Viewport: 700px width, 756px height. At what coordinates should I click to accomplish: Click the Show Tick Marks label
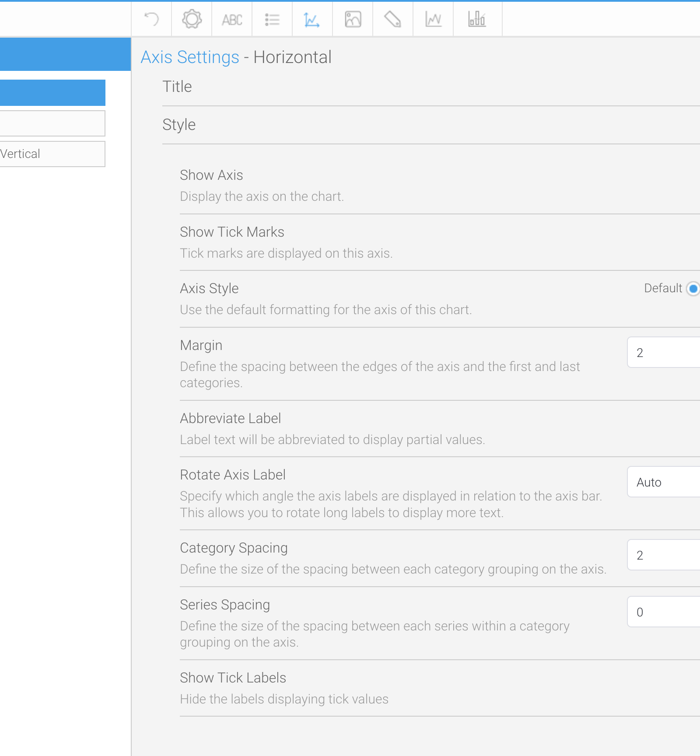[x=232, y=232]
